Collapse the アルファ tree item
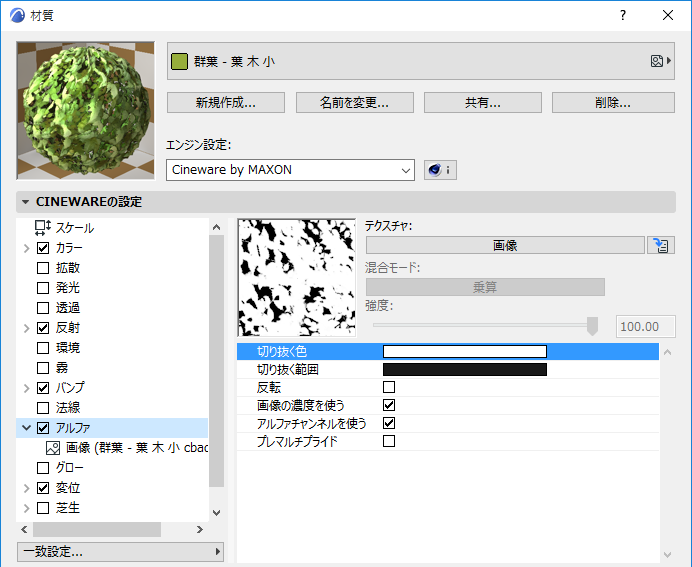The width and height of the screenshot is (692, 567). click(26, 428)
